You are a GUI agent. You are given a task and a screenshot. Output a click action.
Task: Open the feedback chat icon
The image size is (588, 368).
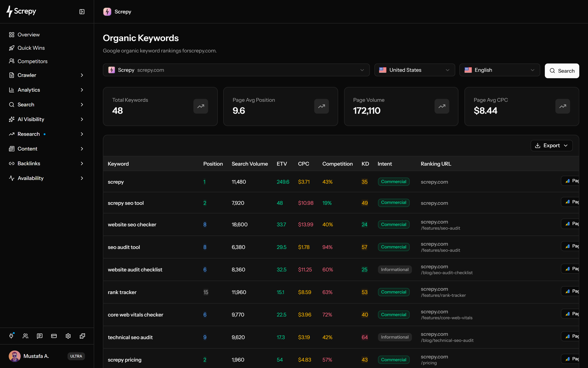coord(40,336)
